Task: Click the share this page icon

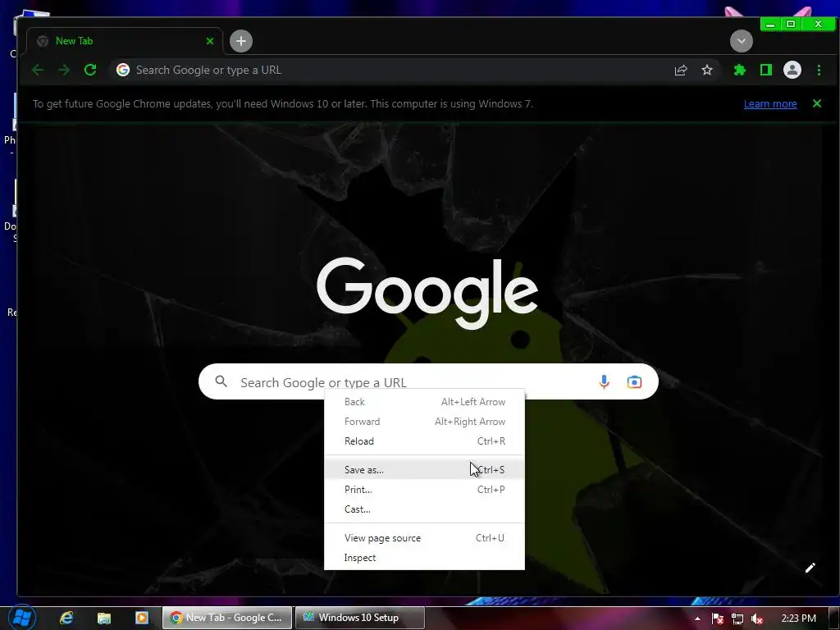Action: pyautogui.click(x=681, y=71)
